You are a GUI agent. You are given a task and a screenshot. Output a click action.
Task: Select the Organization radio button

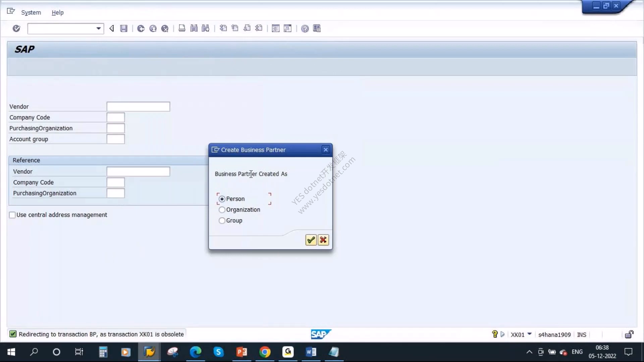click(222, 210)
